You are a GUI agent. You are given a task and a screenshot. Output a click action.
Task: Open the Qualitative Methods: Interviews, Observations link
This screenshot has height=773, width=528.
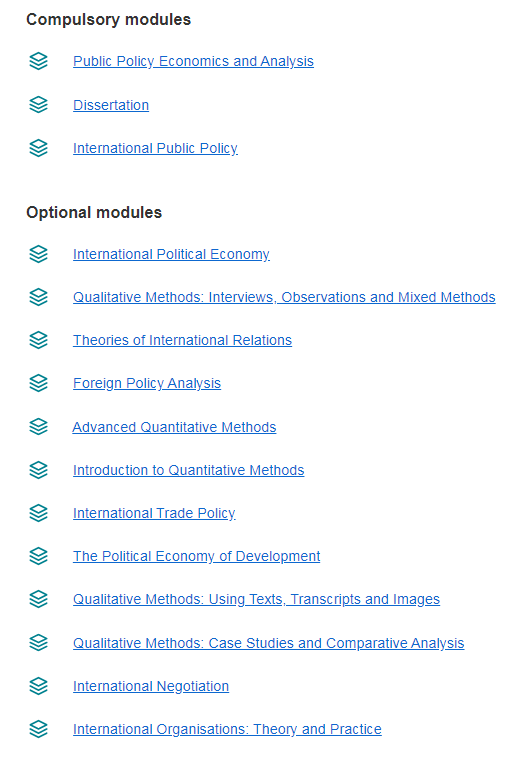[x=284, y=297]
